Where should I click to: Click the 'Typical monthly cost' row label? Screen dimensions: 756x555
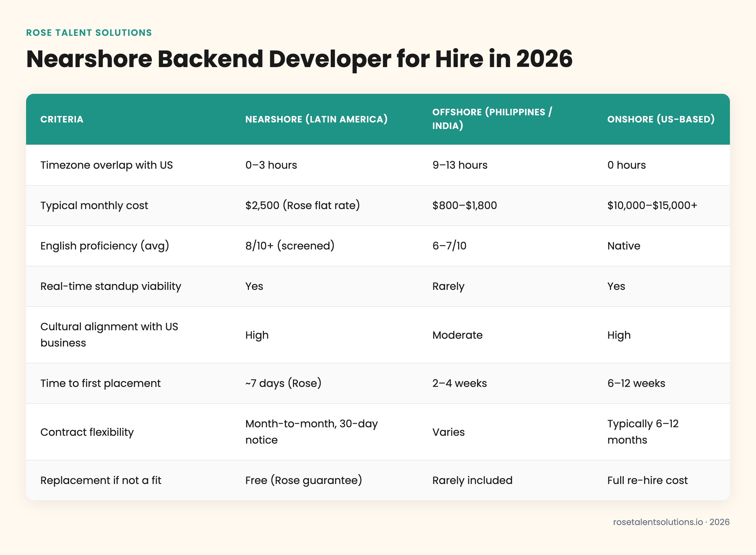[x=94, y=206]
